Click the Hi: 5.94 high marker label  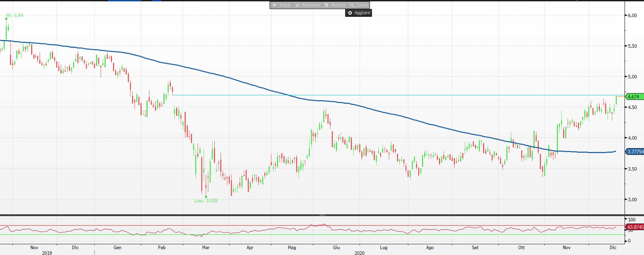click(x=14, y=16)
